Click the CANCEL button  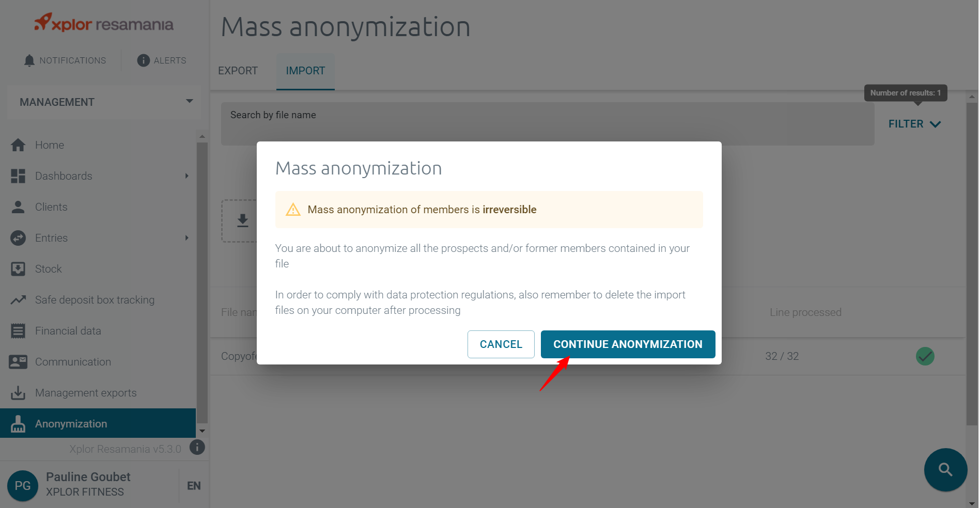point(501,344)
